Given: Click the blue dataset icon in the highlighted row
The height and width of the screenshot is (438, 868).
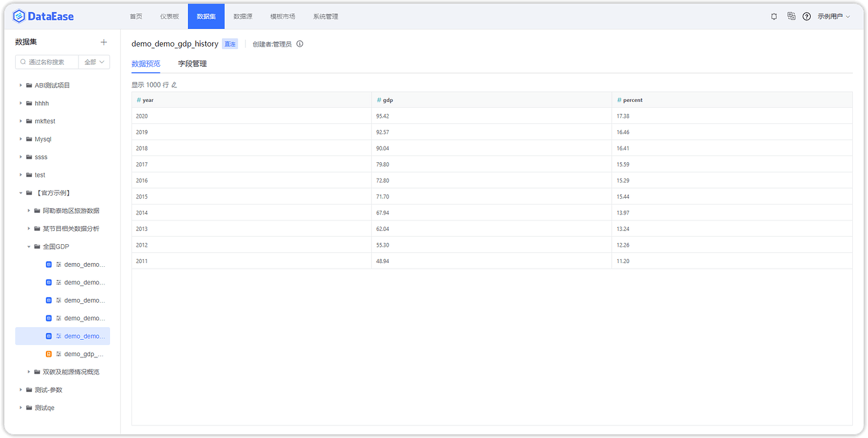Looking at the screenshot, I should pyautogui.click(x=49, y=336).
